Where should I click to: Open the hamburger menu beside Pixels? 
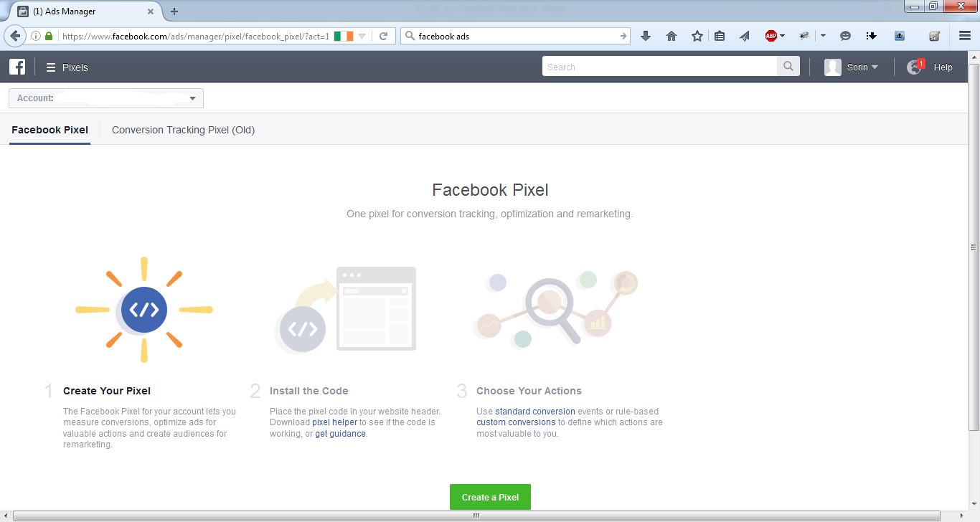[51, 67]
